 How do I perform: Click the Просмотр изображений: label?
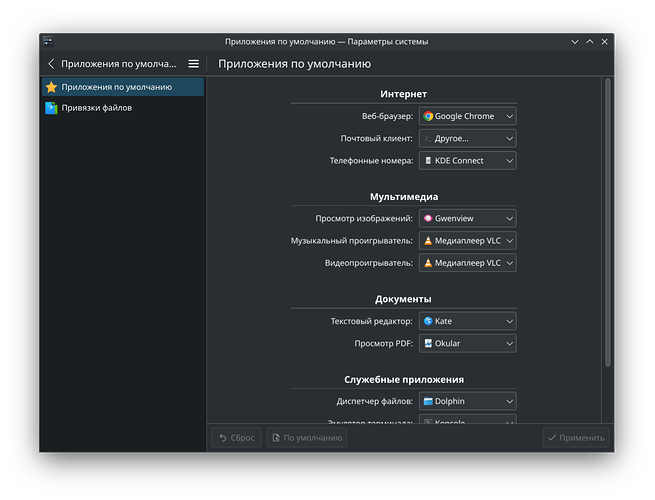364,218
